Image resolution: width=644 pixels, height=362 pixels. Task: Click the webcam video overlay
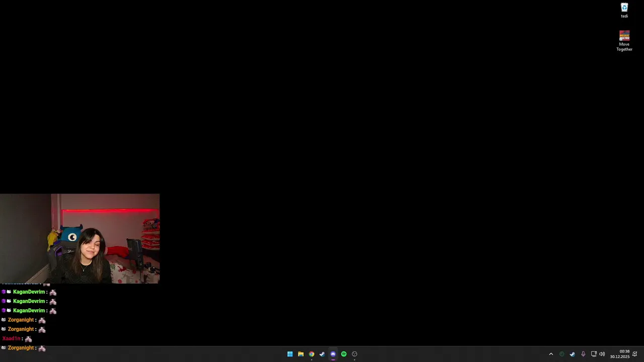pos(80,239)
